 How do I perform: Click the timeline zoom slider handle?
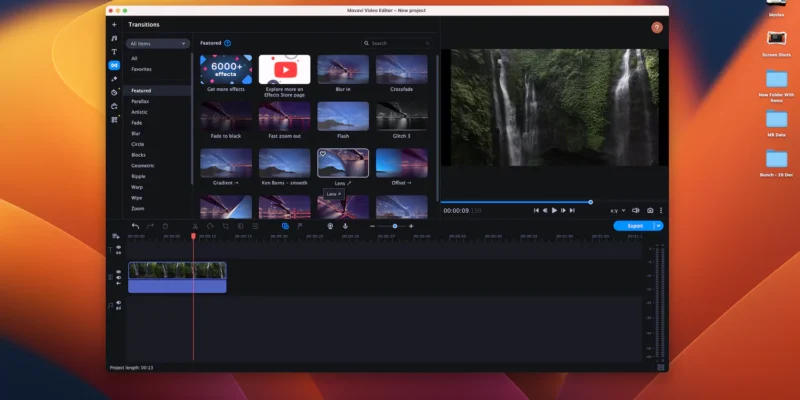[395, 226]
